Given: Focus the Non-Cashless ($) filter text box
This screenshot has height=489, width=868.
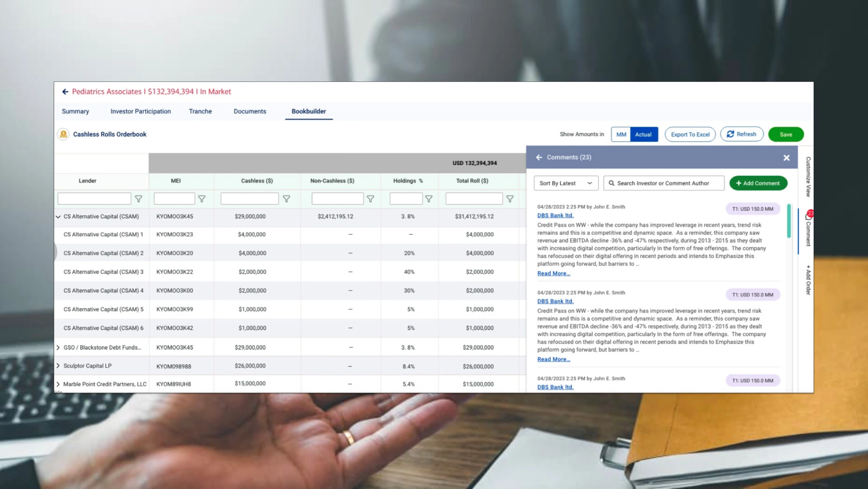Looking at the screenshot, I should coord(338,199).
